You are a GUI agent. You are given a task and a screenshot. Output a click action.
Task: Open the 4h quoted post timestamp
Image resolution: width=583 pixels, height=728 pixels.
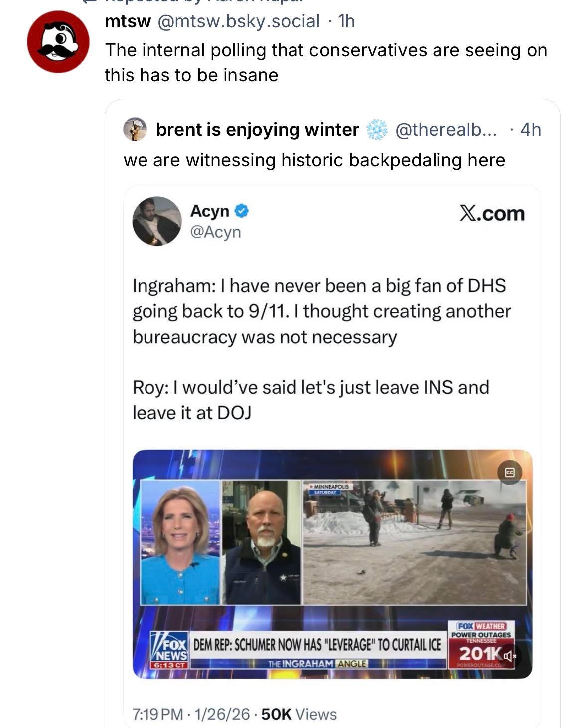(530, 130)
